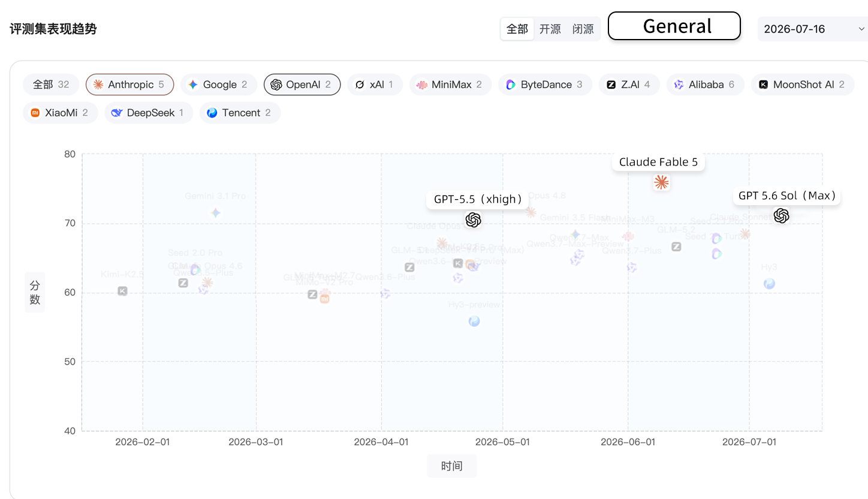Click the Opus 4.8 faded marker

(x=531, y=212)
